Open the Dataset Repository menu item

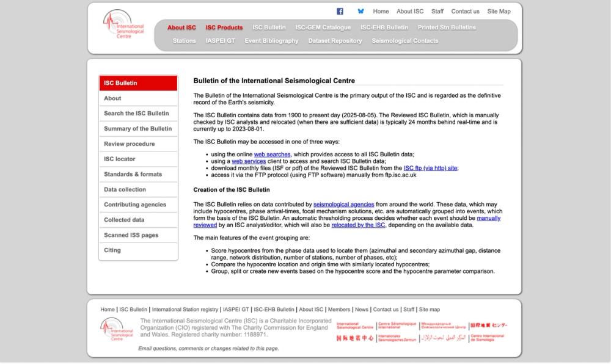(x=335, y=40)
